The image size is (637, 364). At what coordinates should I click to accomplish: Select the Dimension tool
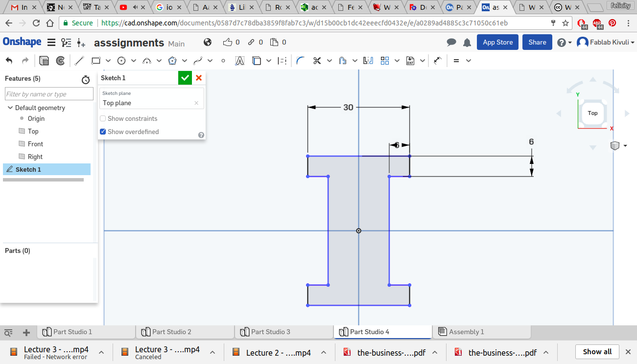(x=438, y=61)
